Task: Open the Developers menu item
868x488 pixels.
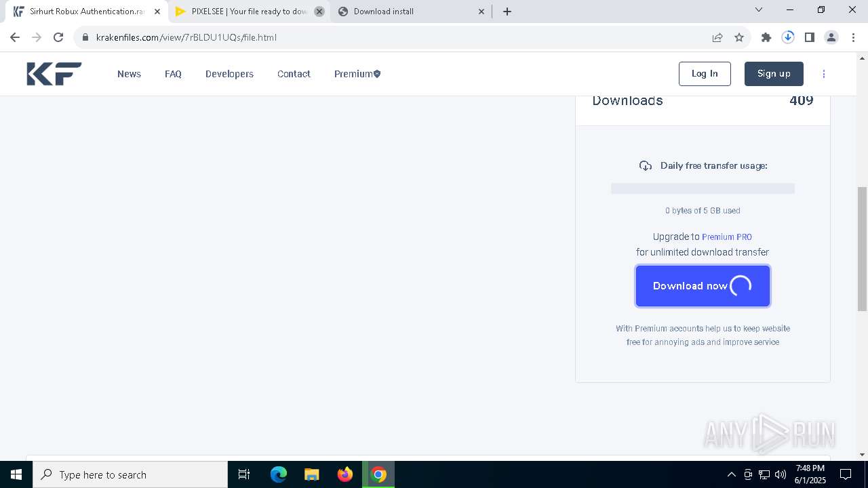Action: 229,74
